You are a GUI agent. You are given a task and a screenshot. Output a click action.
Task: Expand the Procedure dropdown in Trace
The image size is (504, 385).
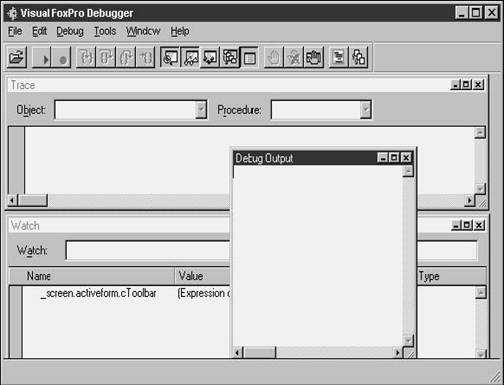coord(366,110)
